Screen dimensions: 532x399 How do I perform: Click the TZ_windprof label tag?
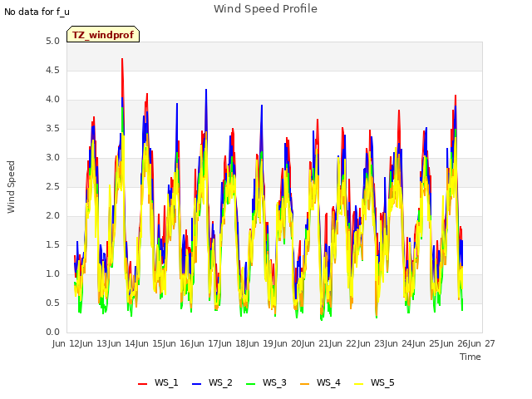tap(103, 34)
